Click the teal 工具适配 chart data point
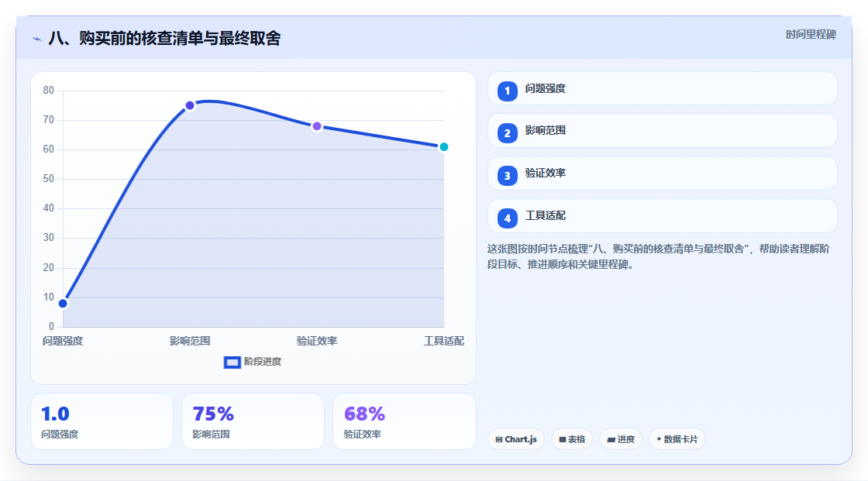 443,146
